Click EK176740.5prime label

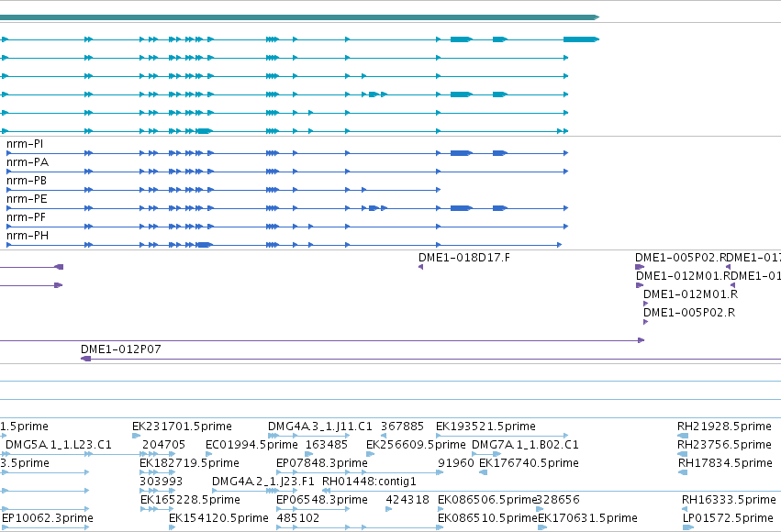pyautogui.click(x=529, y=463)
